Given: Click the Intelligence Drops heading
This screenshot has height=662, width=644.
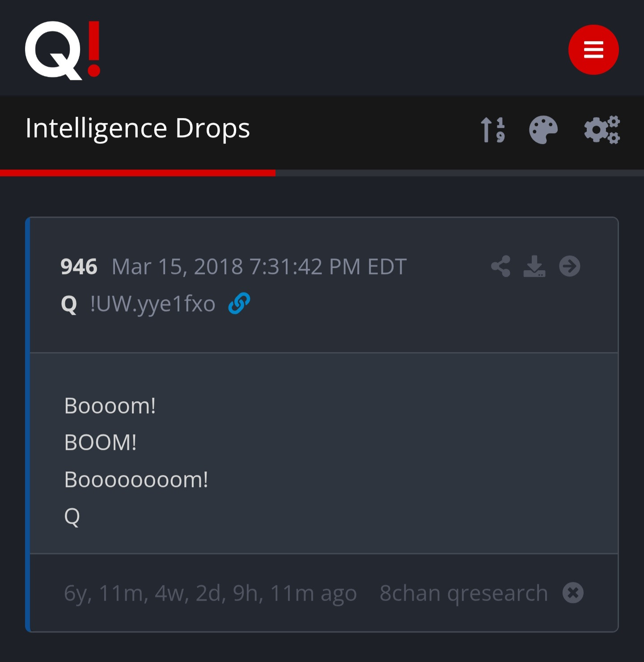Looking at the screenshot, I should [137, 128].
